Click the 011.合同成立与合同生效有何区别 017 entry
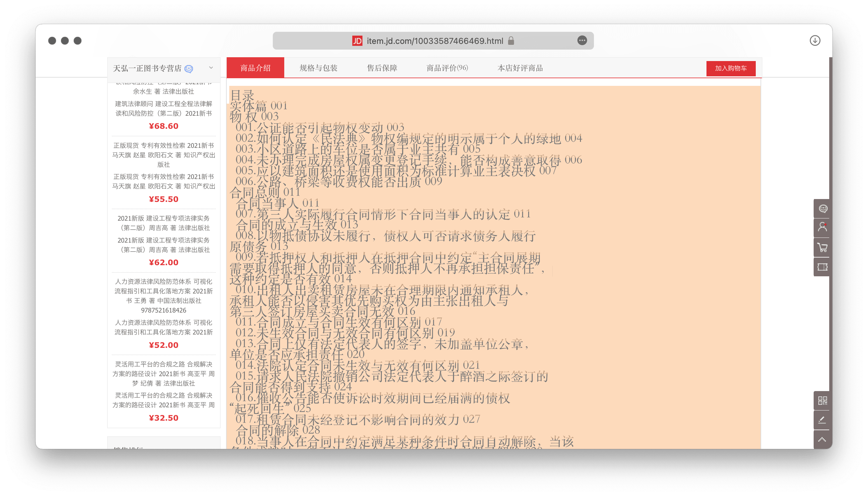 coord(339,322)
